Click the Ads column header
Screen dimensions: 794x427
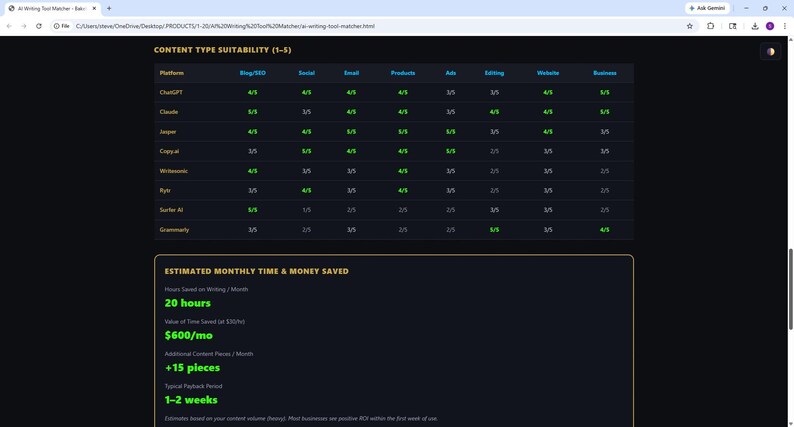(x=451, y=73)
